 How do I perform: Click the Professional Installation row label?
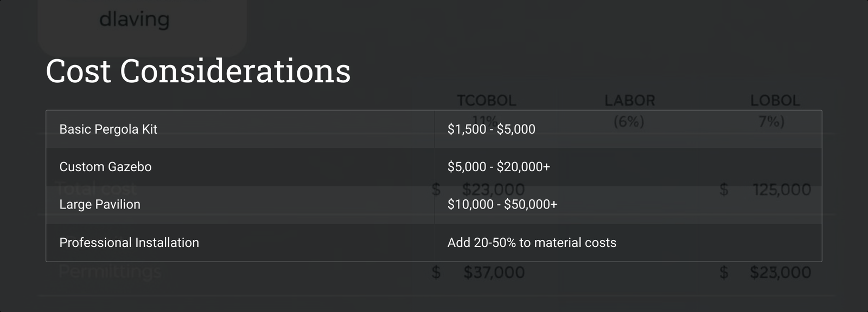pos(129,243)
